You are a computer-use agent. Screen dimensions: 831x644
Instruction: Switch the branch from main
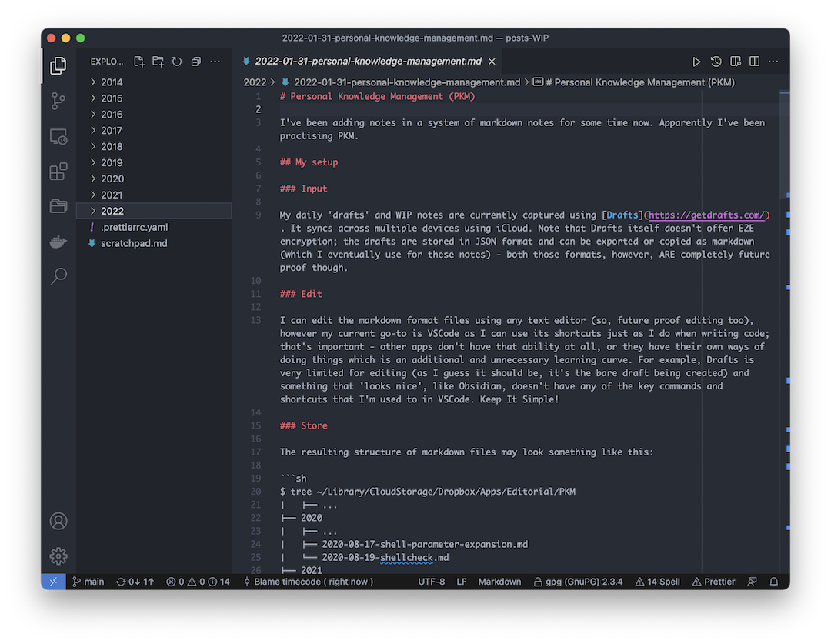click(x=88, y=582)
